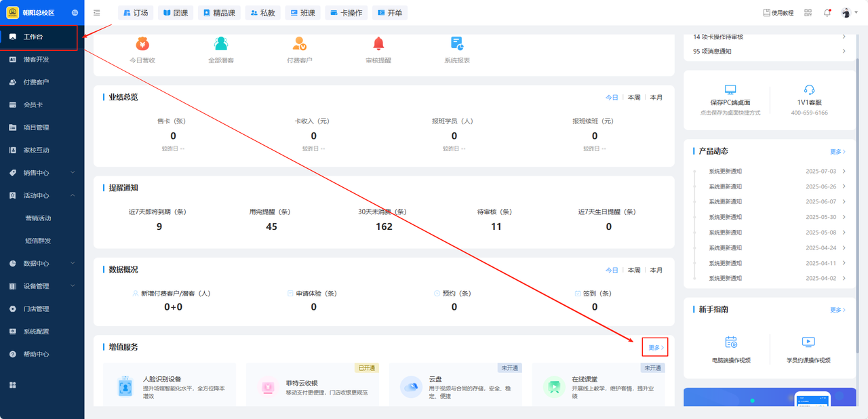Open the 全部潜客 person icon
The width and height of the screenshot is (868, 419).
tap(221, 44)
